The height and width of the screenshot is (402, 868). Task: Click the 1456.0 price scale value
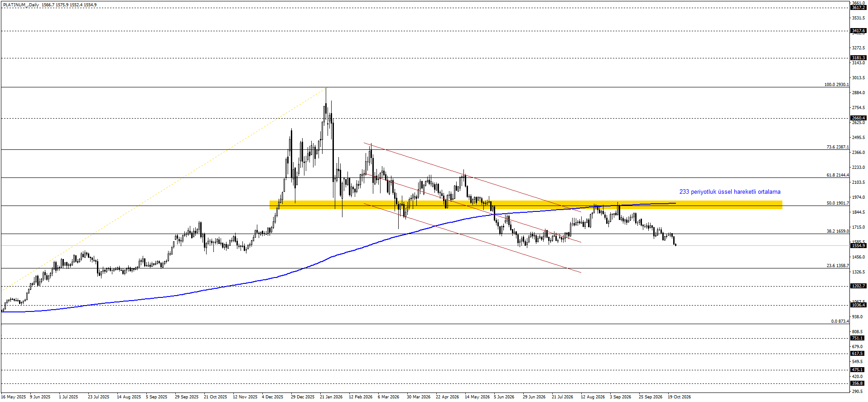858,257
